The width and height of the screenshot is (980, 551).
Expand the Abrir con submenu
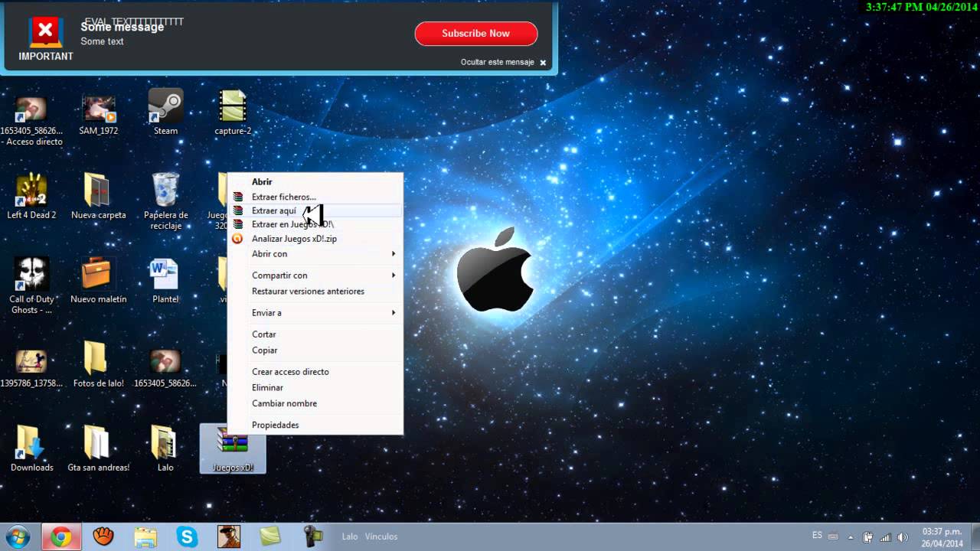[315, 253]
